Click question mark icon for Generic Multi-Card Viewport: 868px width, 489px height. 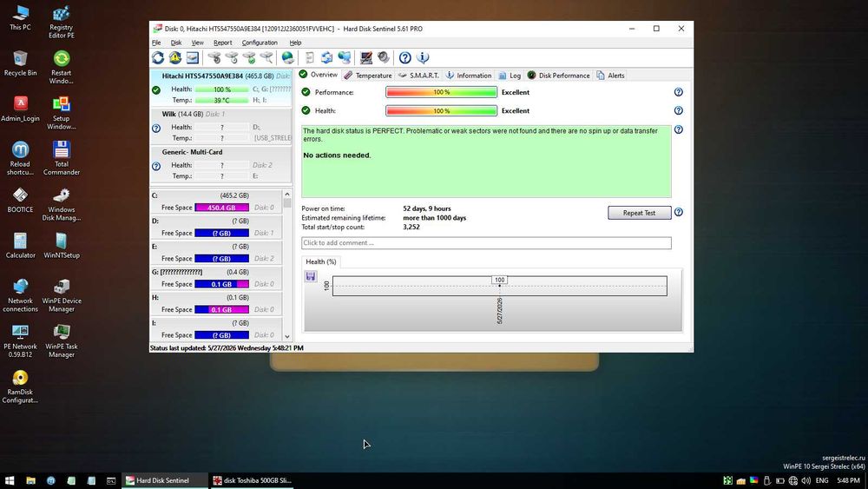point(156,166)
